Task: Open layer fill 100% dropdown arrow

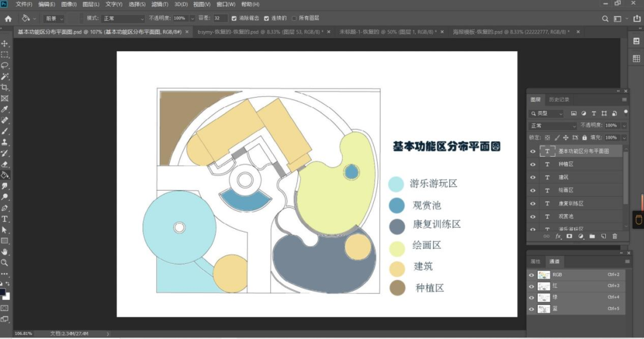Action: (x=624, y=138)
